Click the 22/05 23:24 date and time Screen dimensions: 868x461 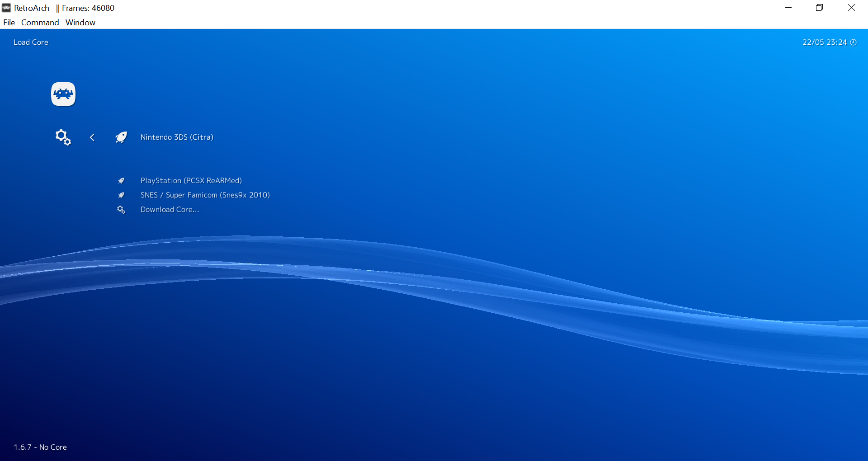pos(825,42)
